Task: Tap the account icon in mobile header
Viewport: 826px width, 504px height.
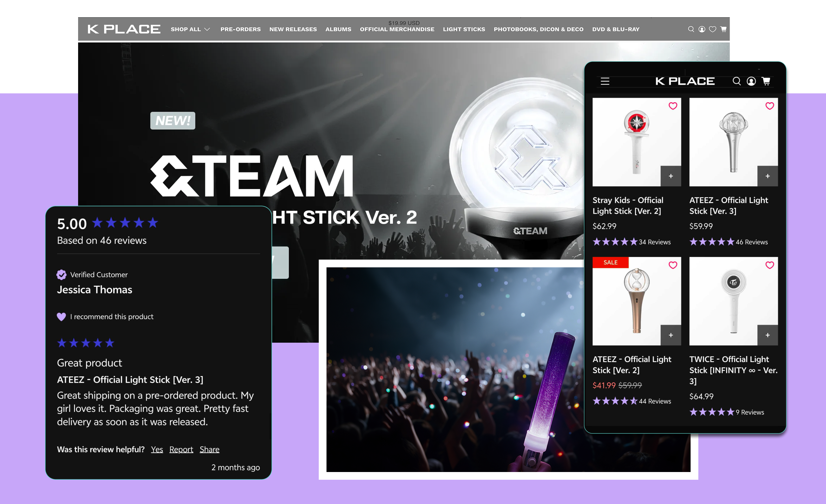Action: (751, 81)
